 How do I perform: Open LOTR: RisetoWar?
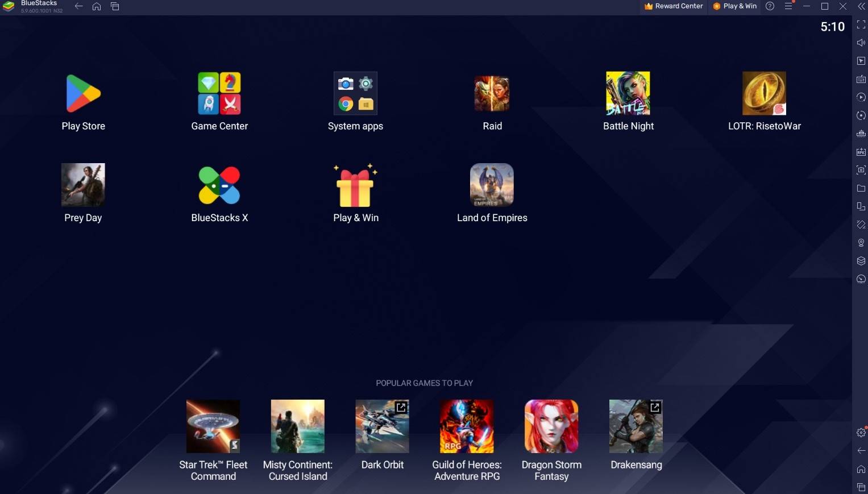click(764, 94)
